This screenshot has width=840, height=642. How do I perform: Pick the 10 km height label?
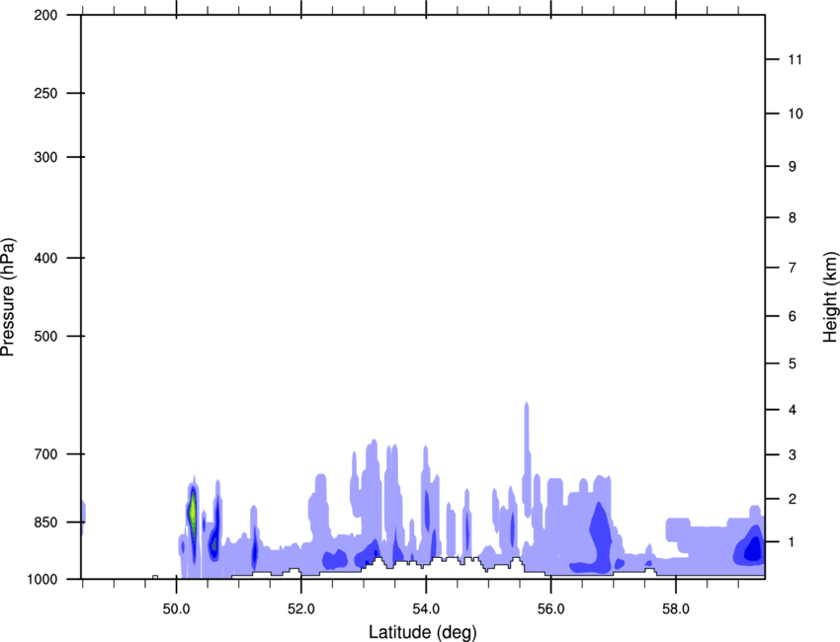pyautogui.click(x=796, y=114)
